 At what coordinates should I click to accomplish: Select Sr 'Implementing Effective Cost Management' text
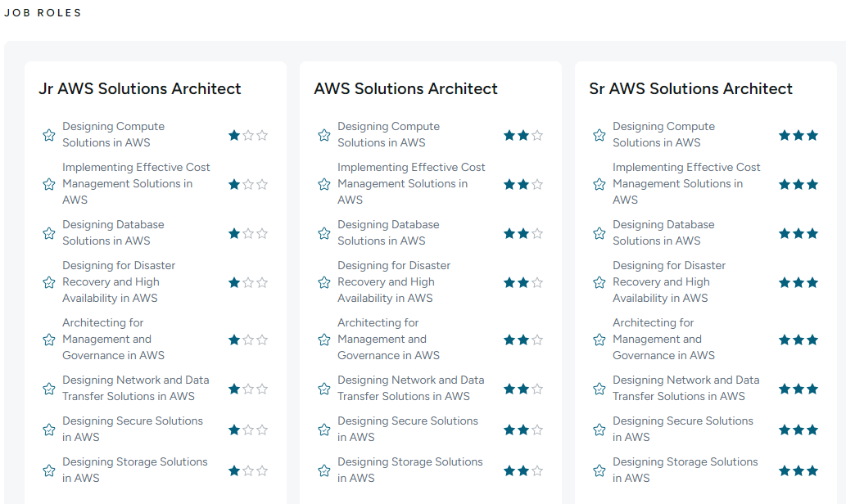686,183
